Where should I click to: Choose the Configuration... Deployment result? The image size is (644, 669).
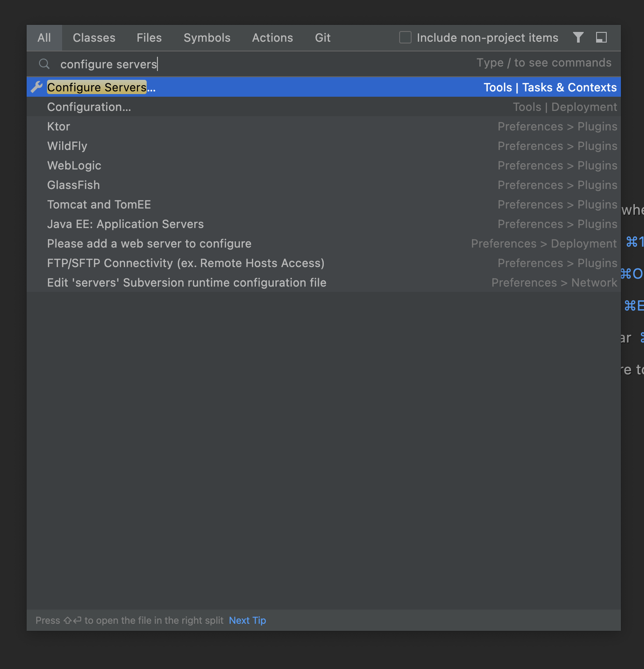tap(324, 107)
